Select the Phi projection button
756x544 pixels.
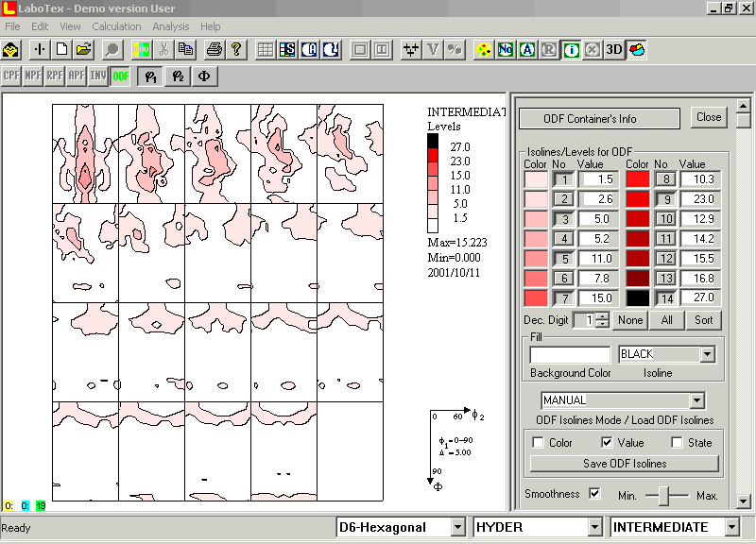[x=205, y=76]
